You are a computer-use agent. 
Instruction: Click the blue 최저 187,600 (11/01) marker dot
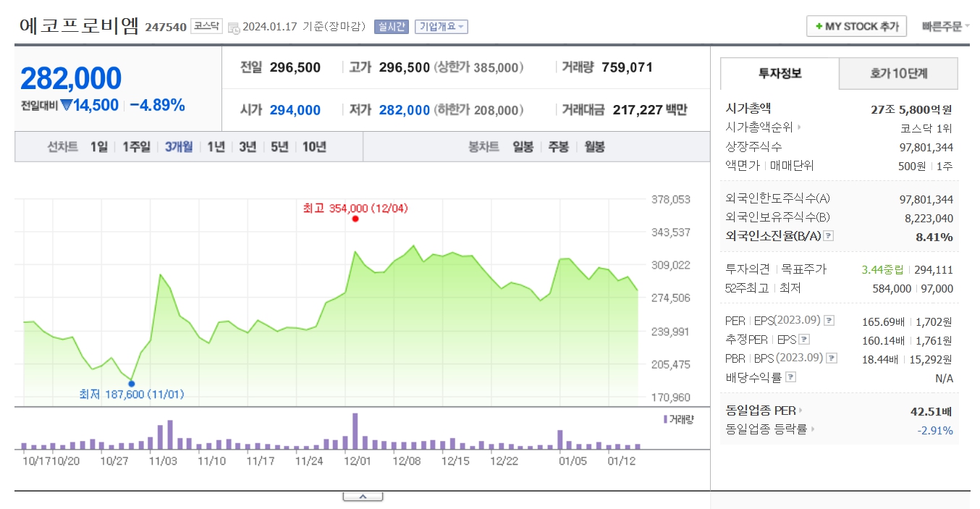131,384
